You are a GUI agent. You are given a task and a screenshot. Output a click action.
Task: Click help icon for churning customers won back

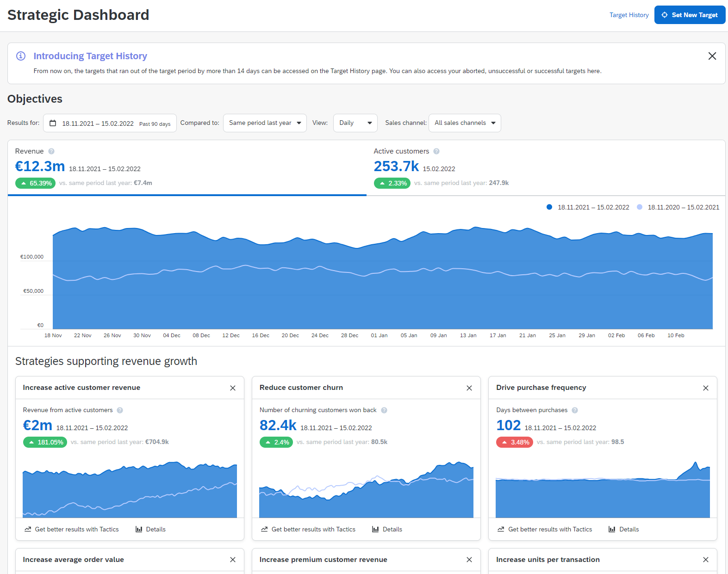(384, 410)
